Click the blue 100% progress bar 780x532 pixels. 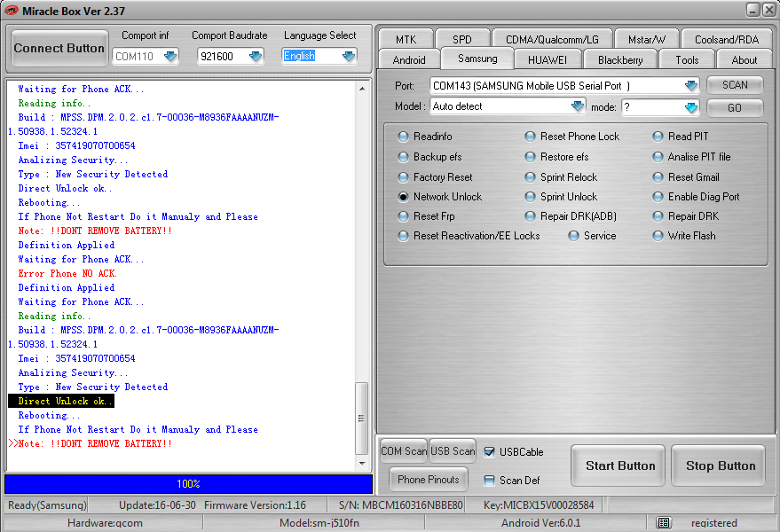188,484
